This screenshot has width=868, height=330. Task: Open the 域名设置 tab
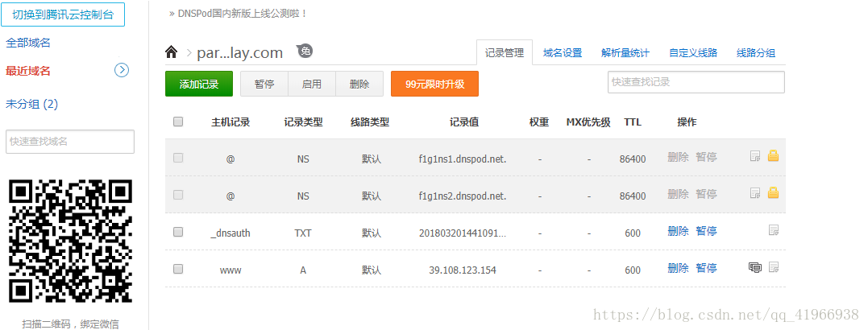point(563,53)
